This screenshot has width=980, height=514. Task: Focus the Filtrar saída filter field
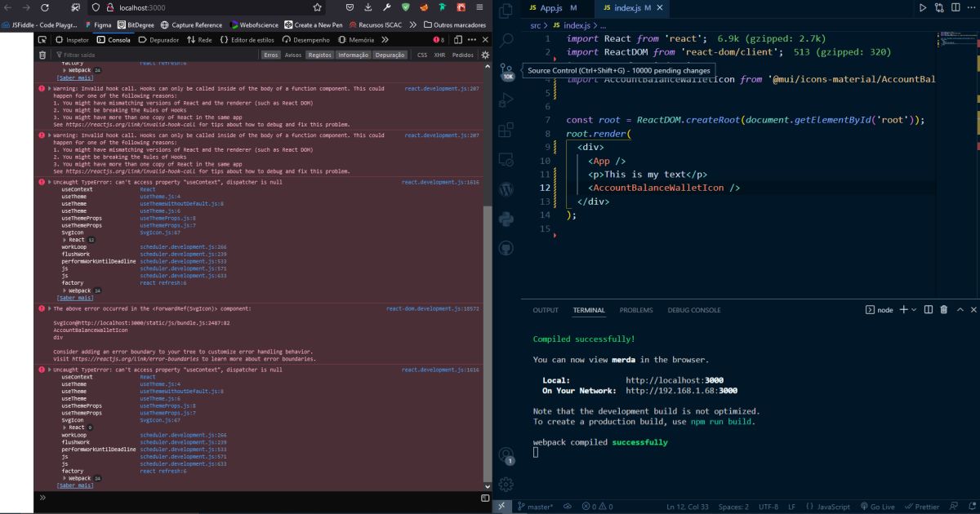pos(155,55)
